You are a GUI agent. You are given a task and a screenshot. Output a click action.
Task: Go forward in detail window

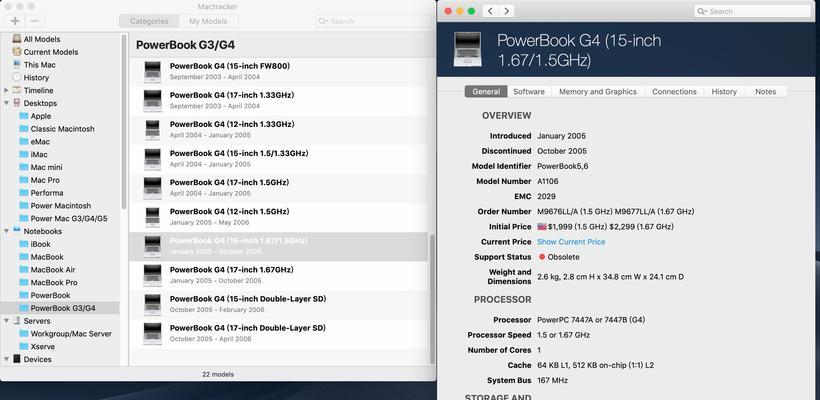[506, 11]
